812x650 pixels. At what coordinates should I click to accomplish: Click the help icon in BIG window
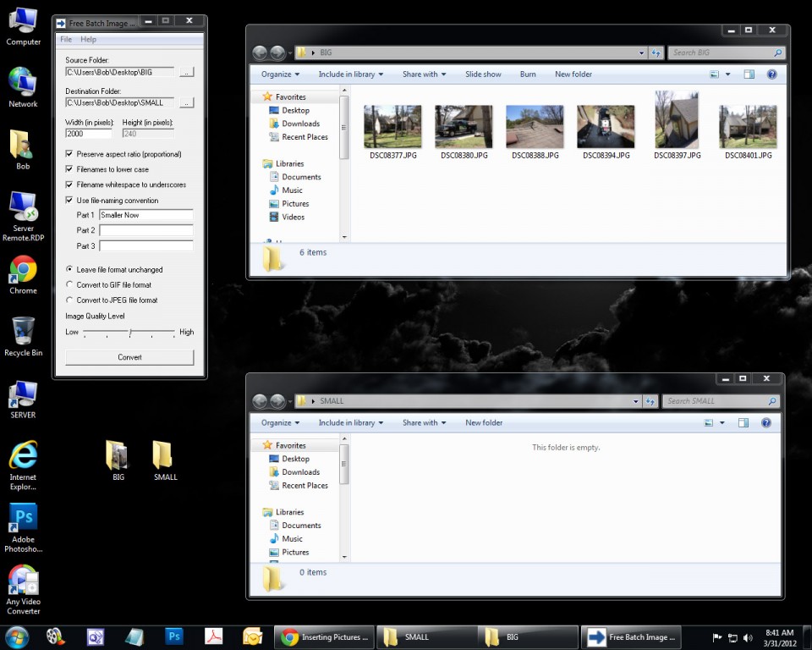(x=771, y=74)
